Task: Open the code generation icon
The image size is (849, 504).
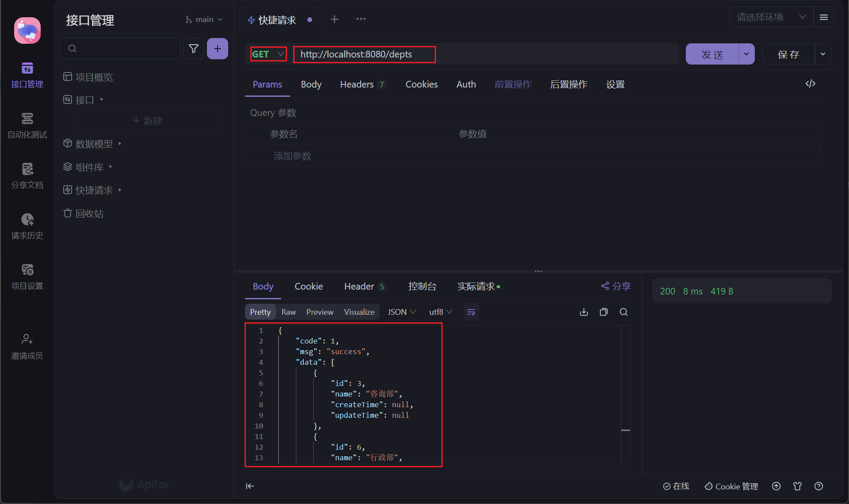Action: pos(810,84)
